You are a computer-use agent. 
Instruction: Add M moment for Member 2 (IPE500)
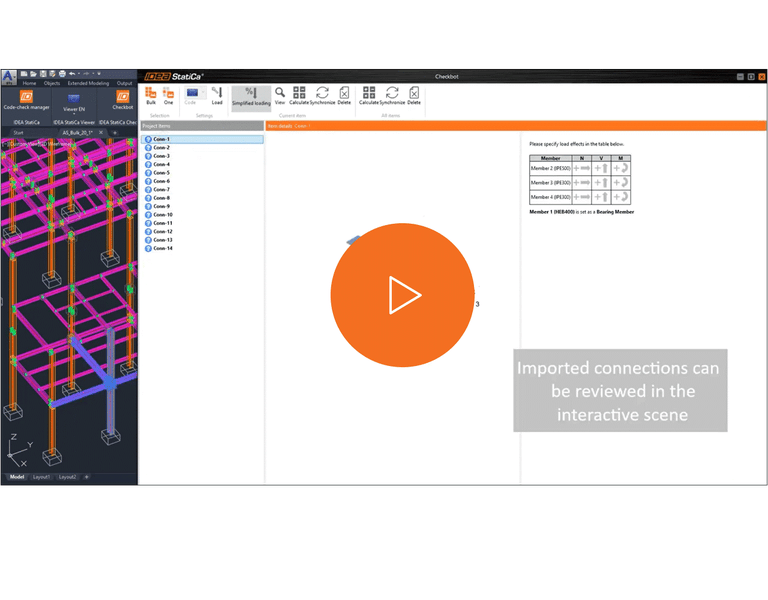pos(621,168)
